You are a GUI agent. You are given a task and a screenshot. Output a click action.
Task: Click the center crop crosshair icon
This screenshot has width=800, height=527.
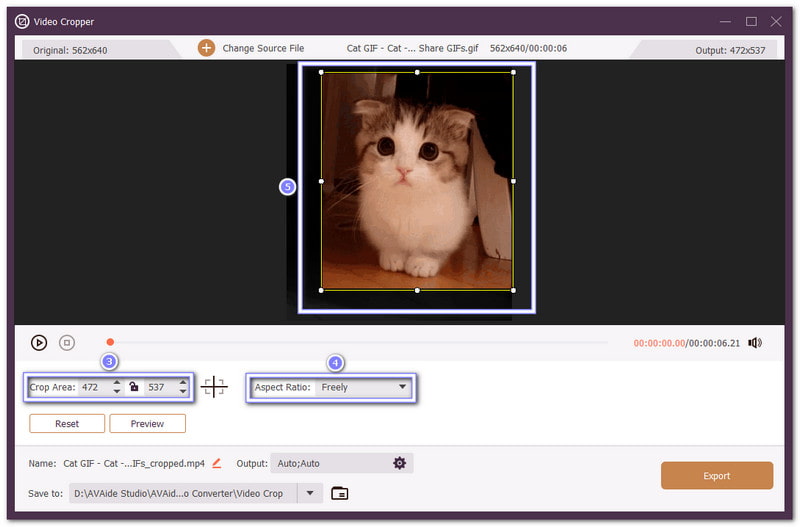[214, 387]
